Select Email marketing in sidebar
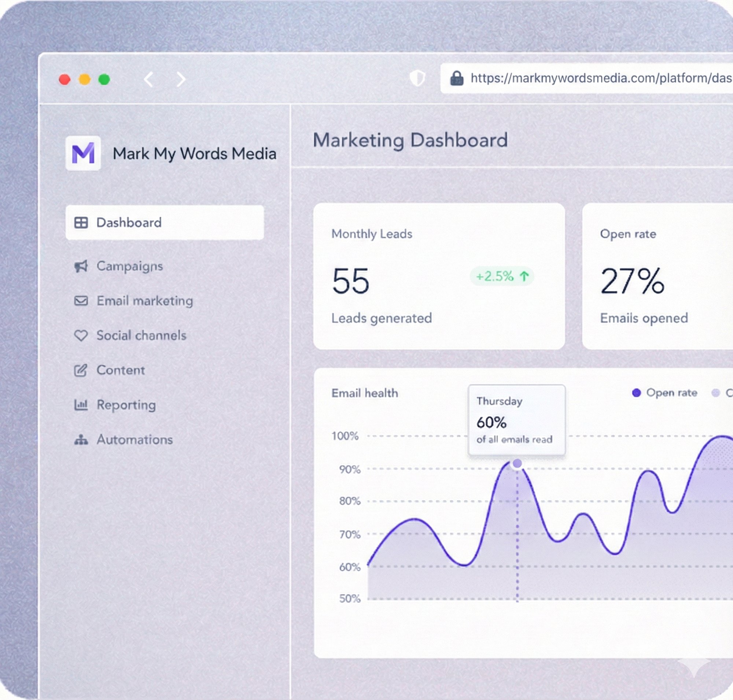This screenshot has width=733, height=700. click(145, 301)
